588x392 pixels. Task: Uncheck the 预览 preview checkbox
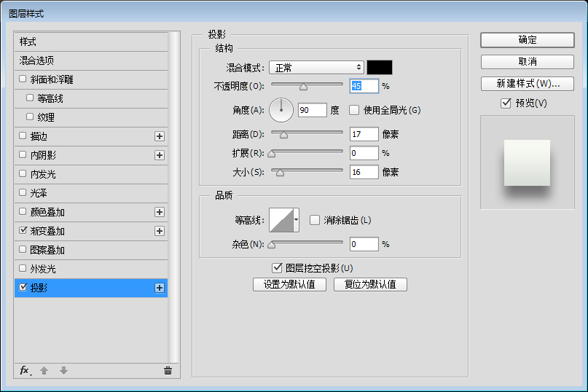coord(506,103)
